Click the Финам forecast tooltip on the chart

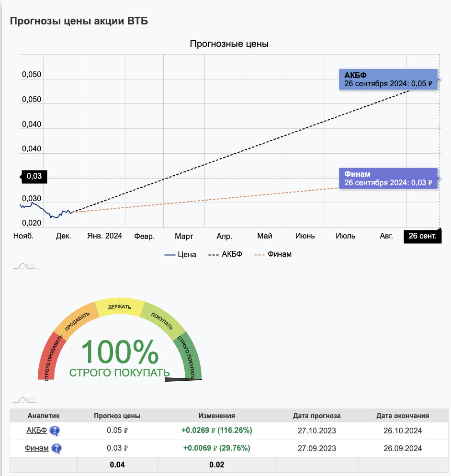point(388,179)
